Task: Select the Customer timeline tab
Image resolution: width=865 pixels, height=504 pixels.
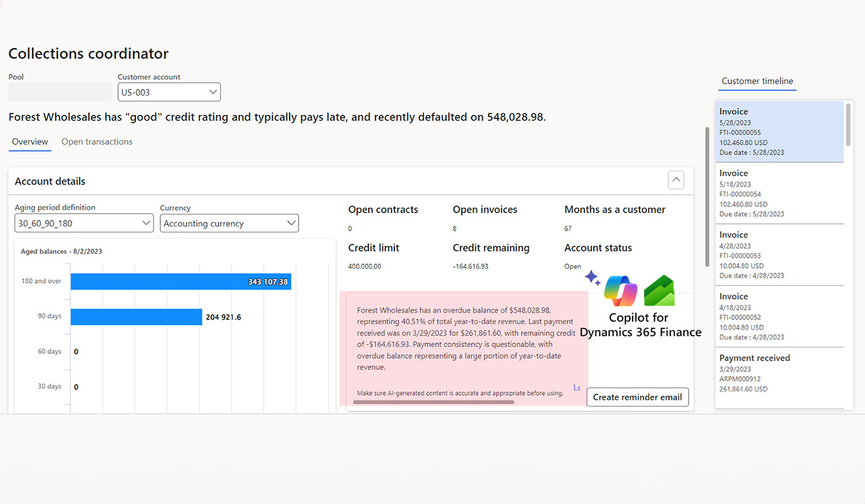Action: [757, 81]
